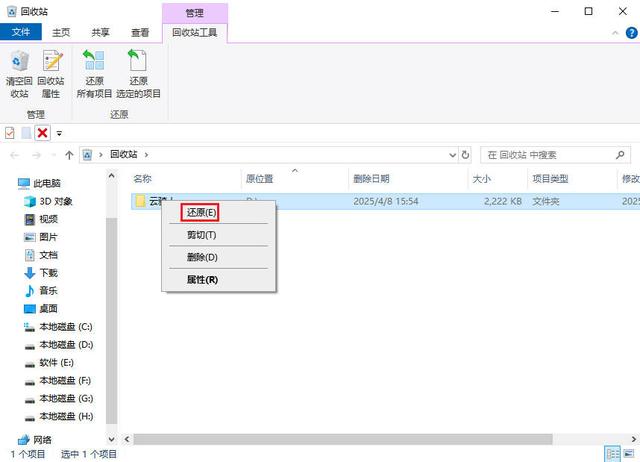
Task: Select the 回收站工具 ribbon tab
Action: (195, 33)
